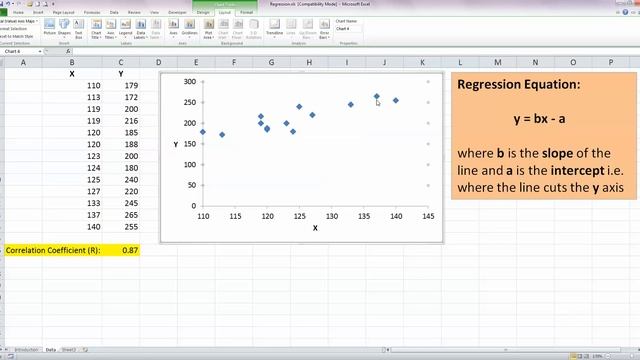Click the Chart Name input field
Screen dimensions: 640x360
tap(348, 29)
